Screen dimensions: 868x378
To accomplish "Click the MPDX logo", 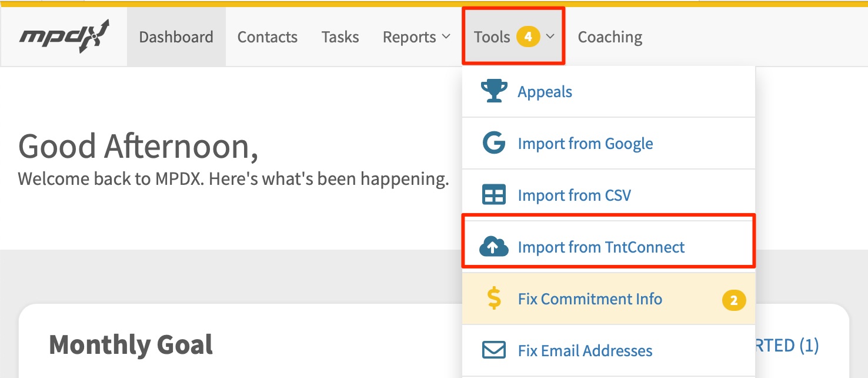I will [64, 37].
